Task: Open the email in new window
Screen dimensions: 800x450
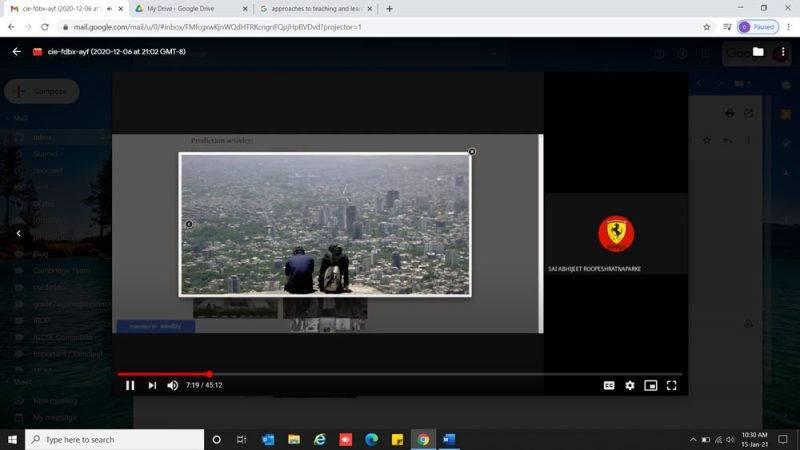Action: 748,113
